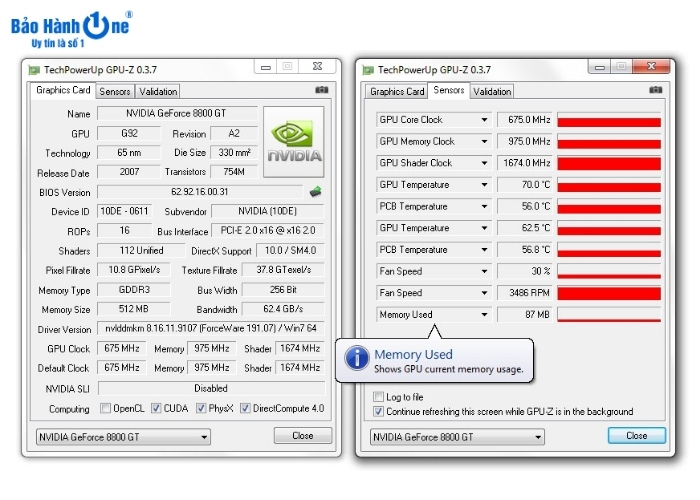This screenshot has width=700, height=500.
Task: Click the Bus Width 256 Bit field
Action: coord(283,290)
